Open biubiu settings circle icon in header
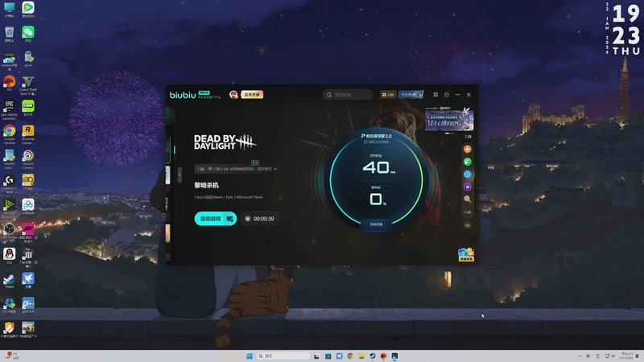Viewport: 644px width, 362px height. tap(447, 94)
